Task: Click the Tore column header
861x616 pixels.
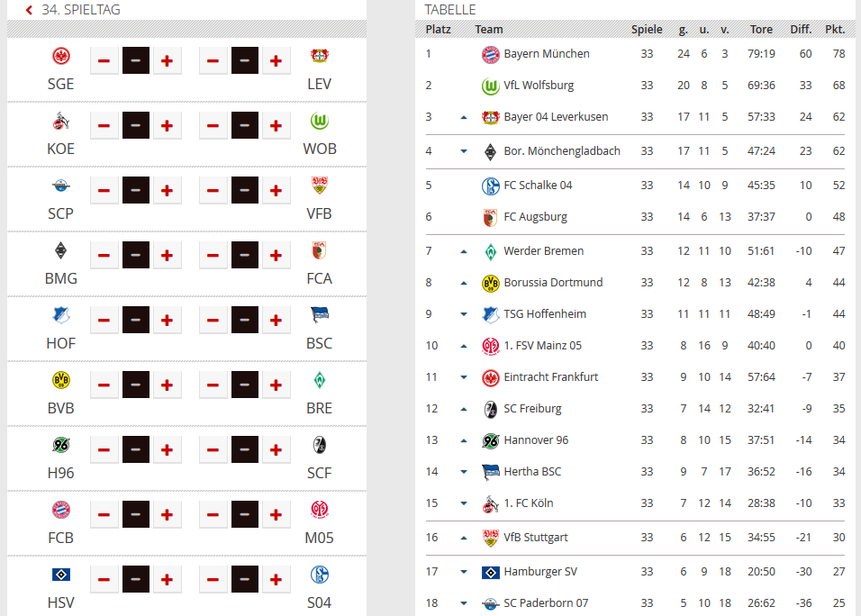Action: pos(761,30)
